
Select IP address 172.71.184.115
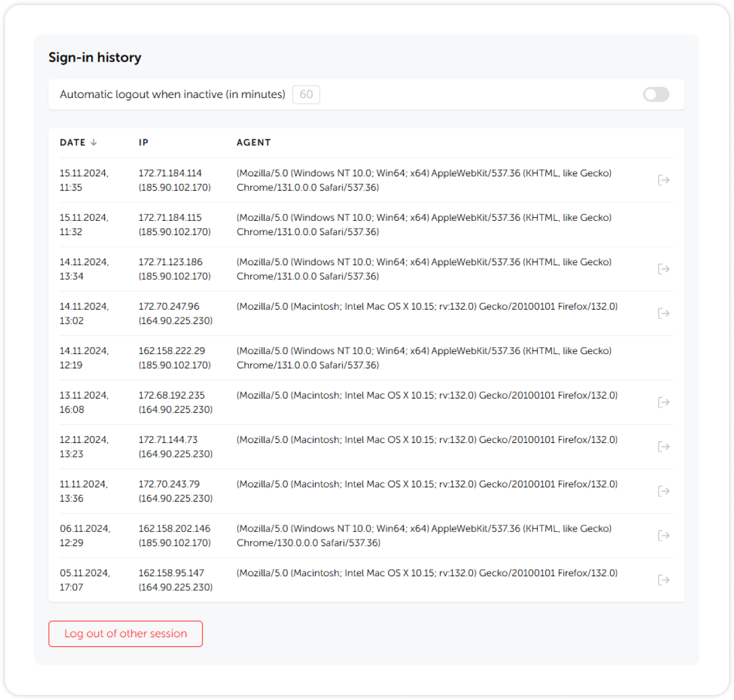tap(170, 218)
